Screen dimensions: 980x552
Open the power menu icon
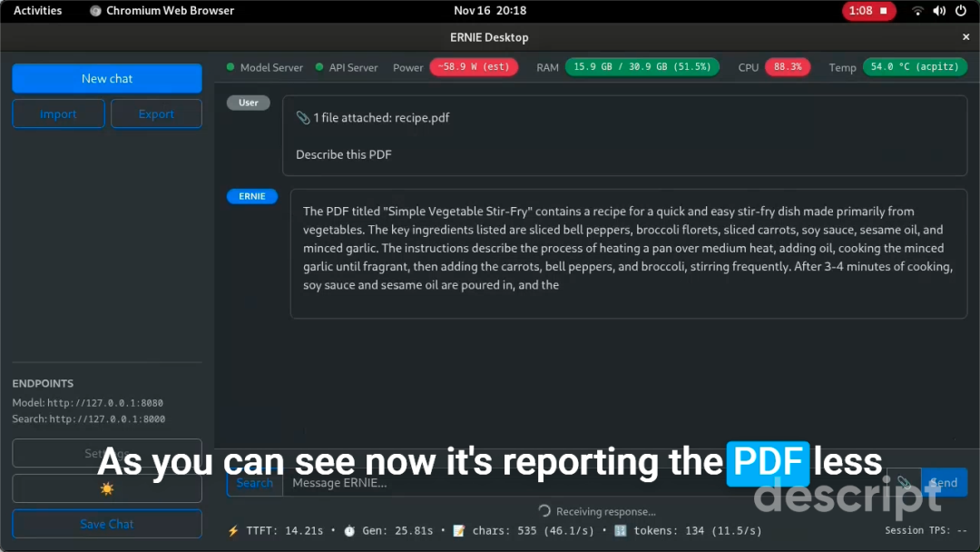[961, 11]
